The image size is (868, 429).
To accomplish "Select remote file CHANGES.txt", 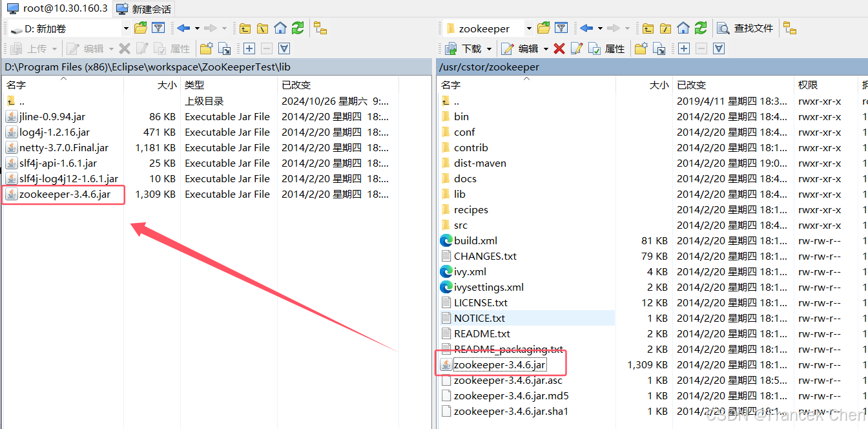I will (x=485, y=256).
